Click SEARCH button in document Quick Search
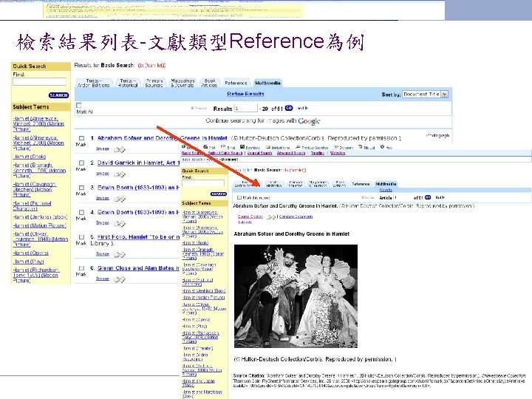The width and height of the screenshot is (532, 399). 219,194
